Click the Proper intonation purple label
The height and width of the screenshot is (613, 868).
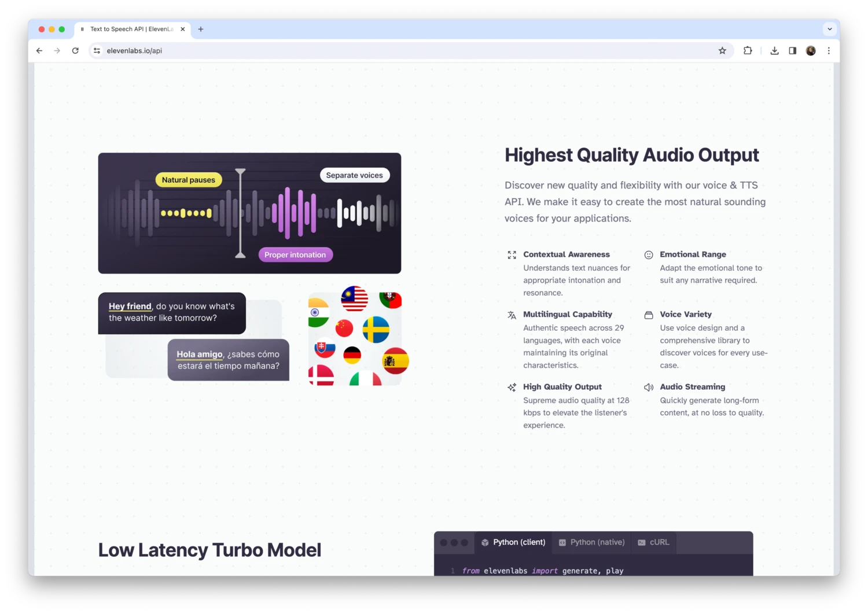[295, 255]
